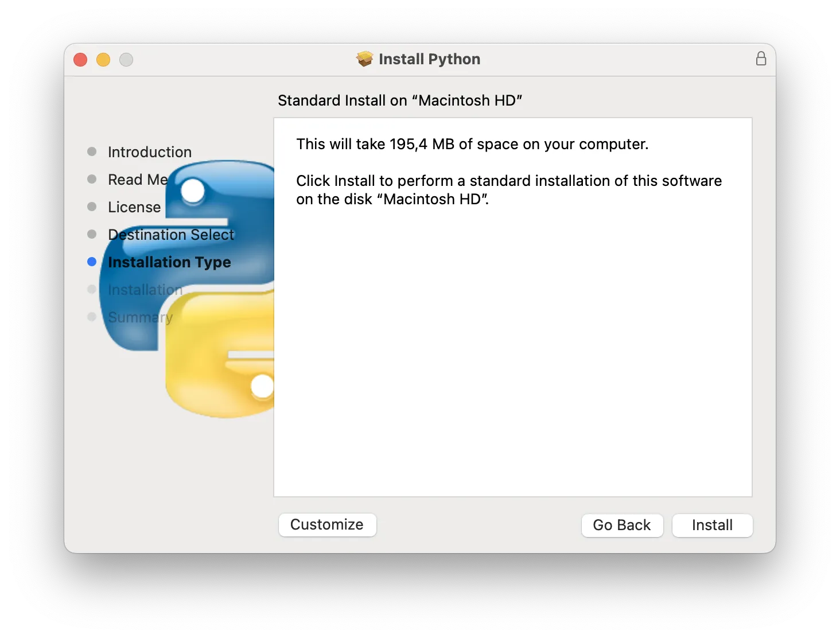This screenshot has width=840, height=638.
Task: Click the gray dot beside Summary
Action: pos(92,317)
